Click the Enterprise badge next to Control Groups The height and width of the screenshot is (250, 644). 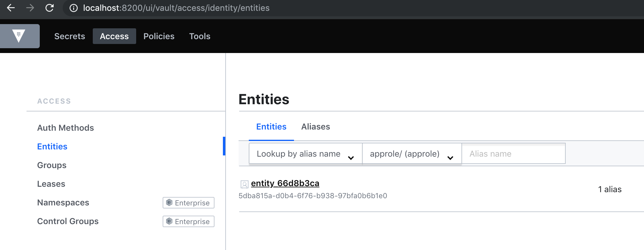tap(189, 221)
